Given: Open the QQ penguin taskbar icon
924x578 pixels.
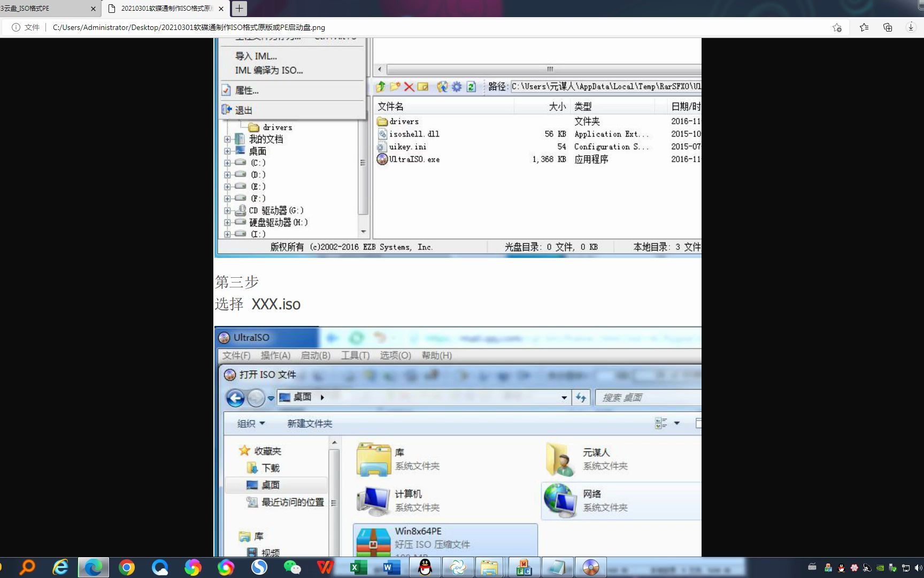Looking at the screenshot, I should [x=425, y=567].
